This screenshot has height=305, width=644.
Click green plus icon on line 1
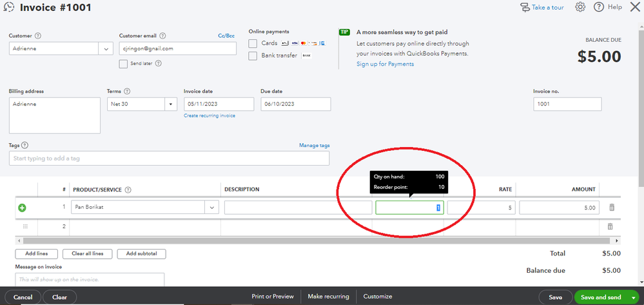(x=22, y=208)
